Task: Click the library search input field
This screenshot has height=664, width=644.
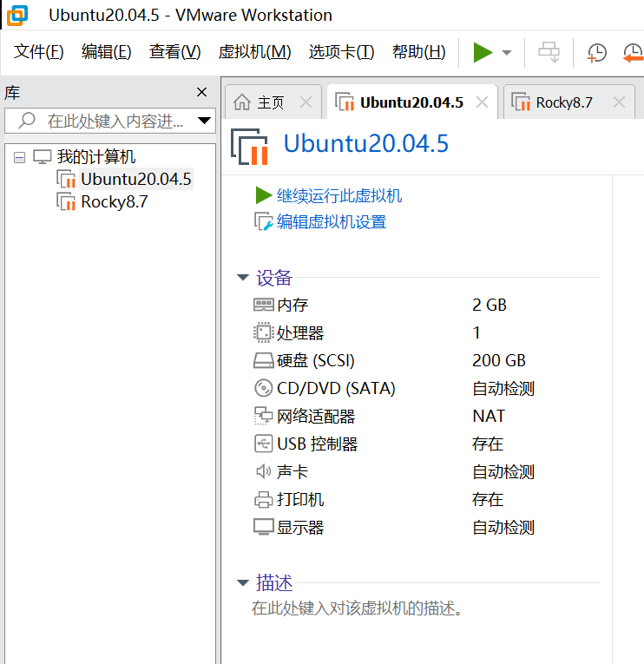Action: (x=110, y=122)
